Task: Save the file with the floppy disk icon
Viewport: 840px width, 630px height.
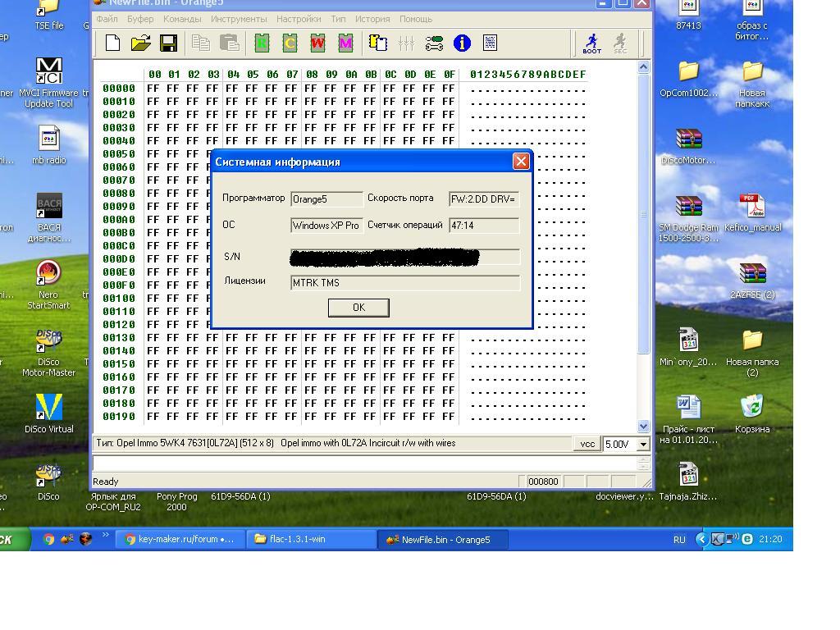Action: coord(168,43)
